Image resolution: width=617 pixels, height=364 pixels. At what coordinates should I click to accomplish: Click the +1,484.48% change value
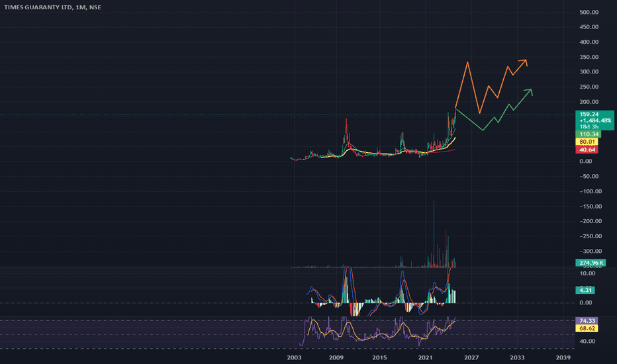pyautogui.click(x=595, y=120)
